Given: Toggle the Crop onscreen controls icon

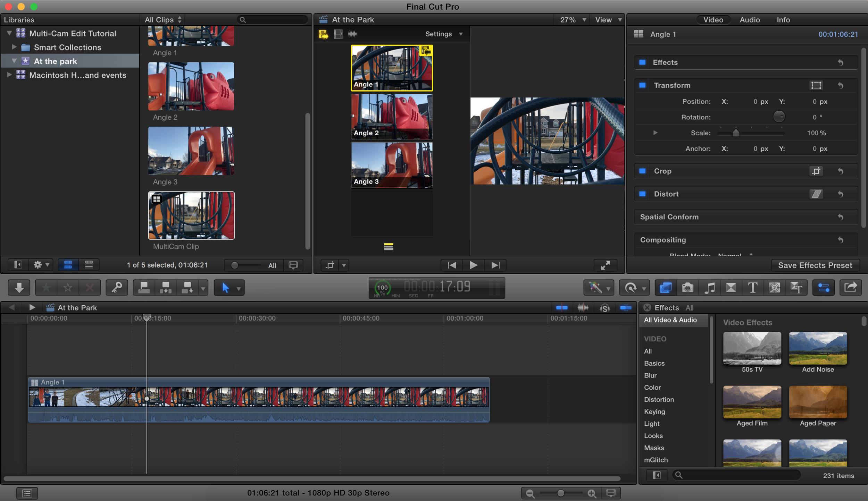Looking at the screenshot, I should pos(816,171).
